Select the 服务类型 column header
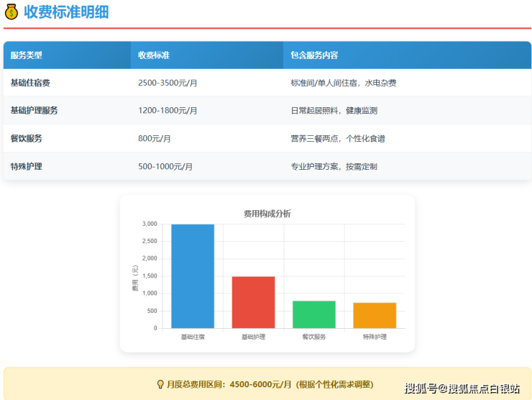This screenshot has height=400, width=532. pos(27,55)
